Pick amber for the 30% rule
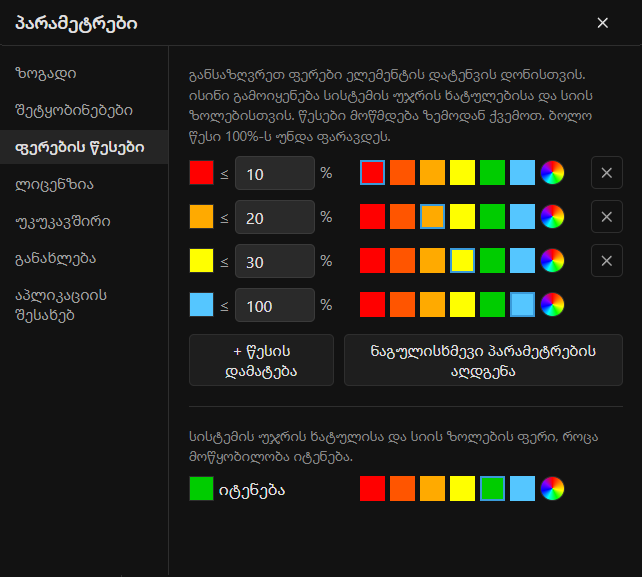This screenshot has height=577, width=642. click(432, 261)
